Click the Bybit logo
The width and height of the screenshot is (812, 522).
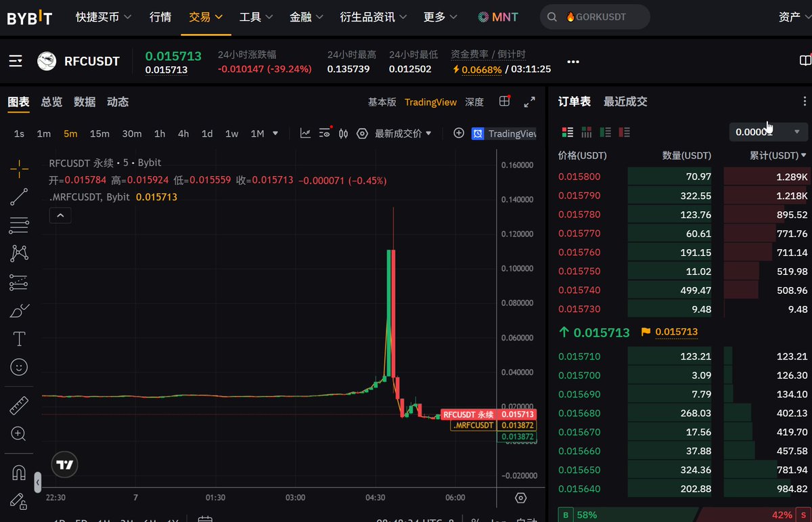[x=30, y=18]
